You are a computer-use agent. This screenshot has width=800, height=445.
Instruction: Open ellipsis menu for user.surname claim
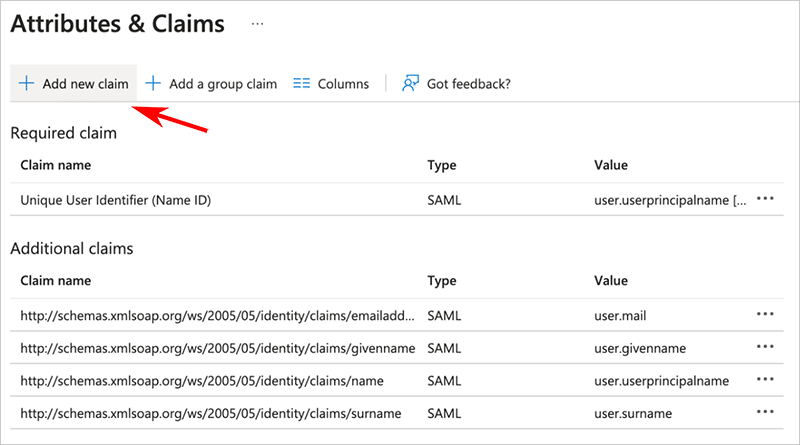point(766,413)
